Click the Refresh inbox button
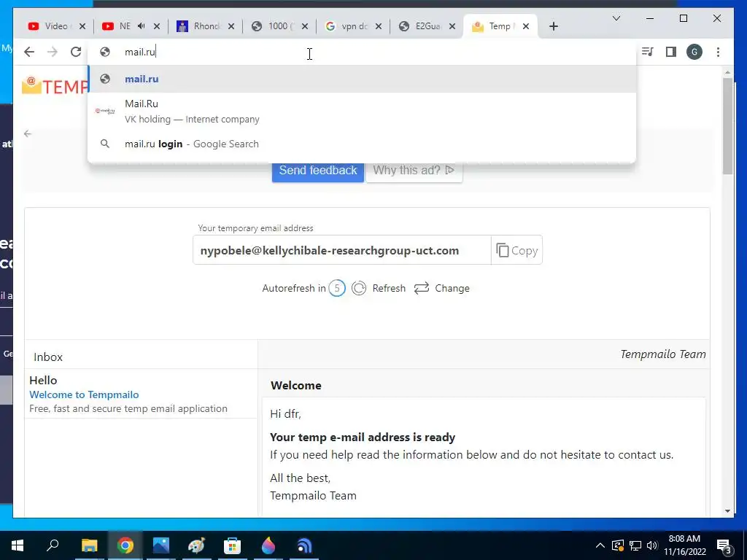The width and height of the screenshot is (747, 560). (x=379, y=288)
